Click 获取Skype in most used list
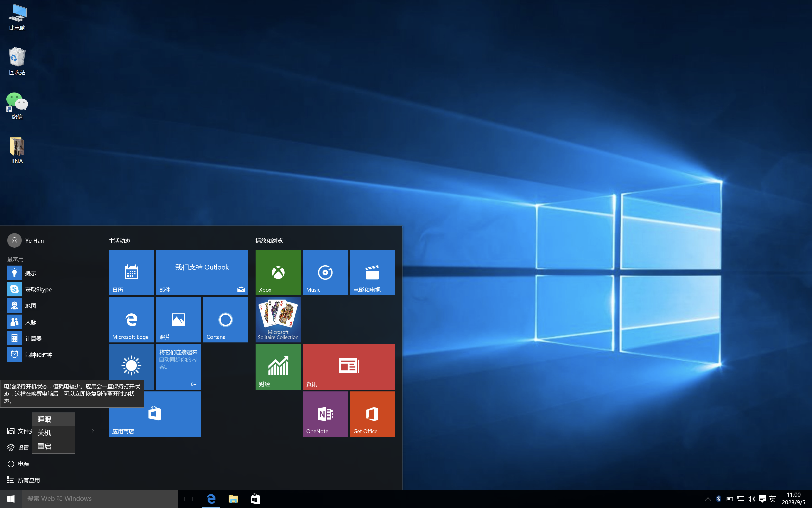Screen dimensions: 812x508 coord(50,289)
